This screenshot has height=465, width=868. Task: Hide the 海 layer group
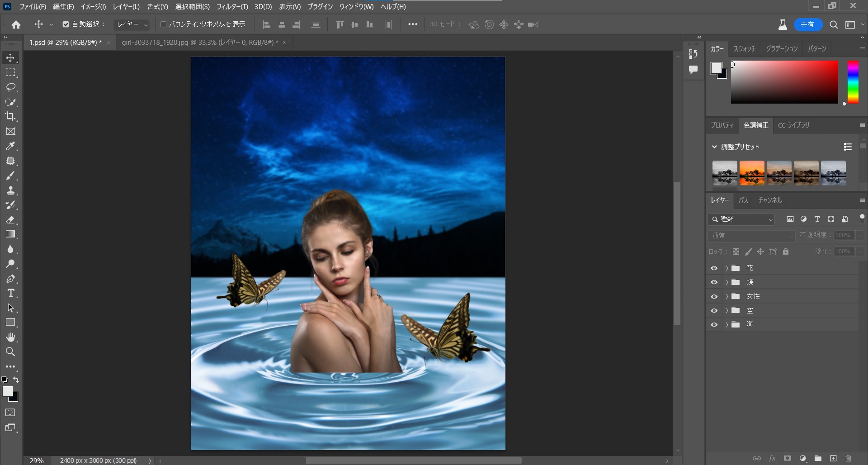click(714, 325)
